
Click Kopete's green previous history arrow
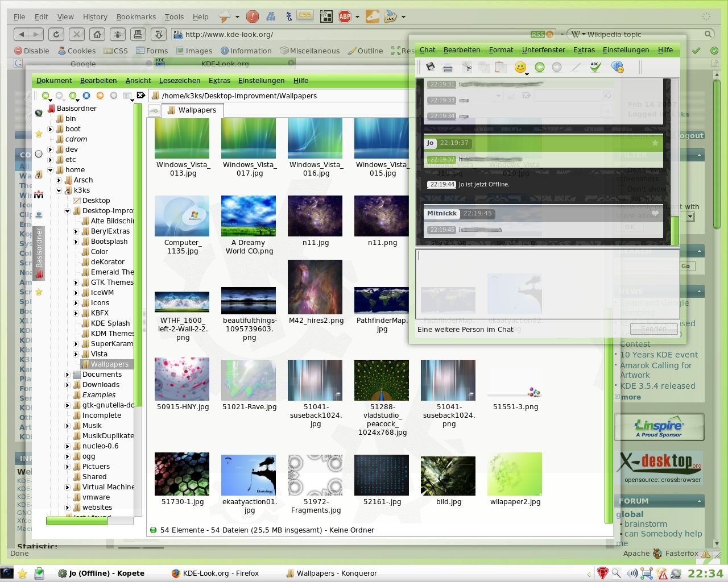pyautogui.click(x=540, y=67)
